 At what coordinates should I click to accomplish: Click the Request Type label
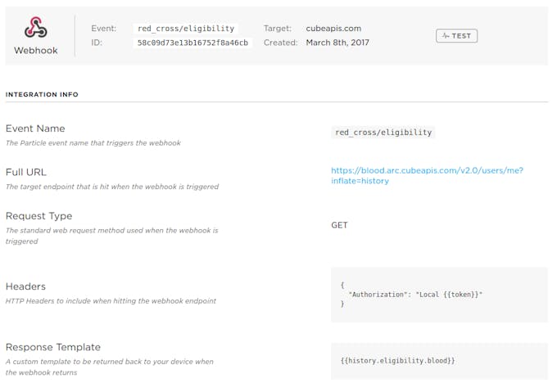(38, 216)
